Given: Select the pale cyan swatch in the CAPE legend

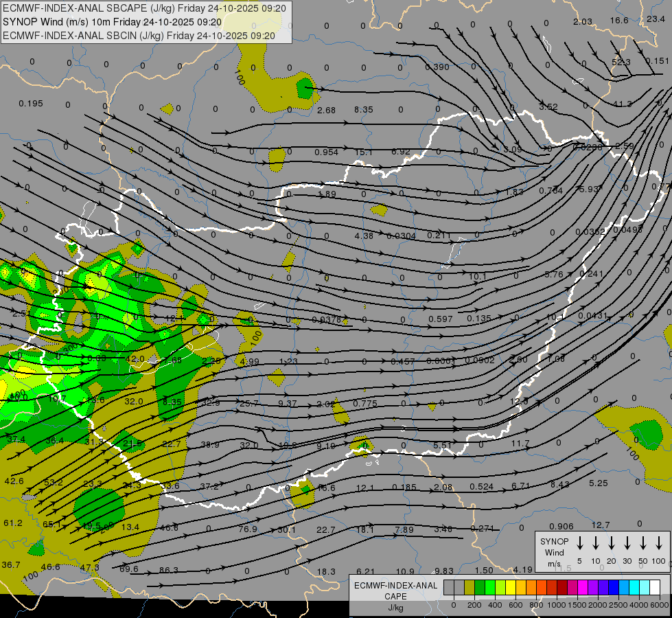Looking at the screenshot, I should pyautogui.click(x=645, y=587).
